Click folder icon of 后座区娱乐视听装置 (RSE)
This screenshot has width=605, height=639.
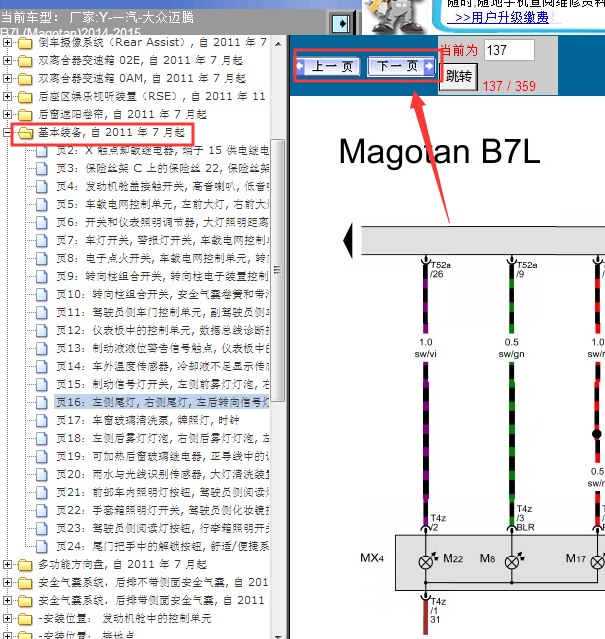point(25,97)
